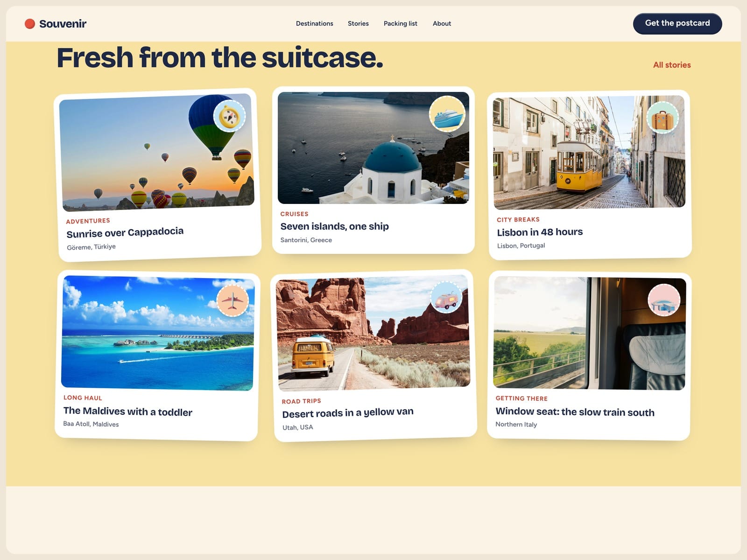This screenshot has width=747, height=560.
Task: Follow the All stories link
Action: tap(672, 65)
